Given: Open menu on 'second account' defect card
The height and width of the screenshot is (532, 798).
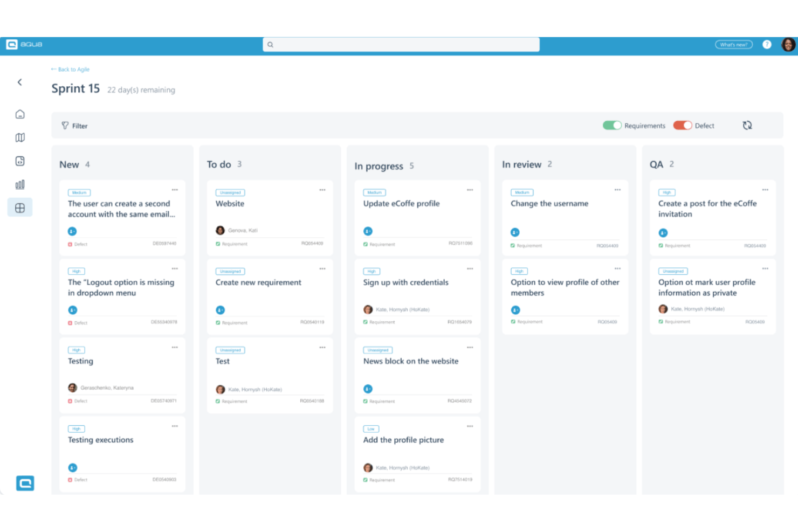Looking at the screenshot, I should pyautogui.click(x=175, y=190).
